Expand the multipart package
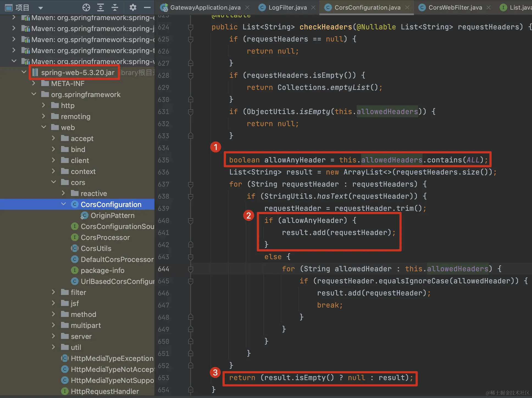532x398 pixels. pyautogui.click(x=53, y=325)
